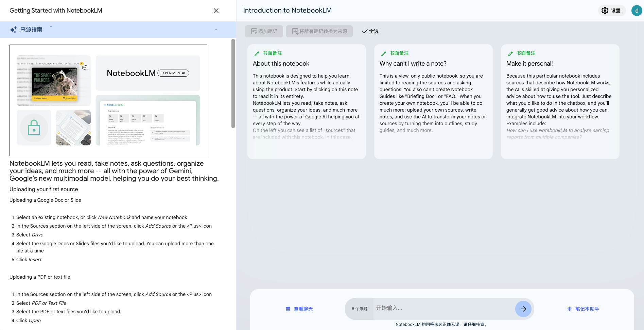644x330 pixels.
Task: Click the 'Click Open' step text
Action: pos(29,320)
